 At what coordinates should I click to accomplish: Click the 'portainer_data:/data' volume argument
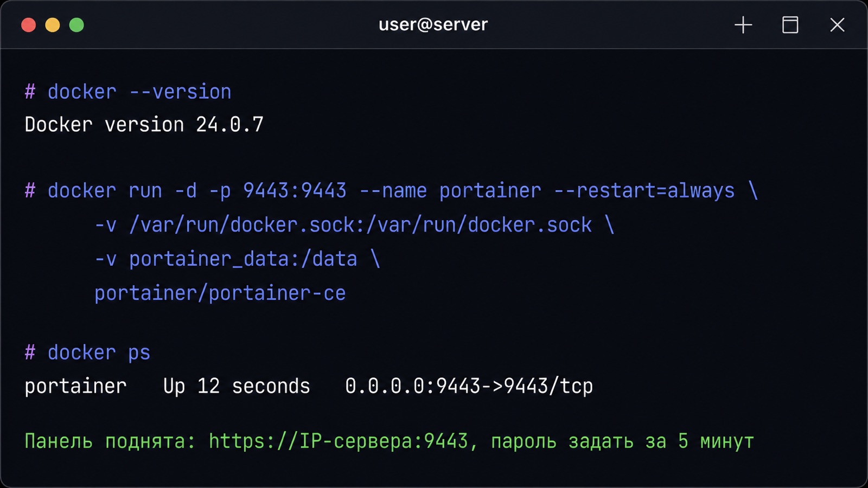coord(243,259)
